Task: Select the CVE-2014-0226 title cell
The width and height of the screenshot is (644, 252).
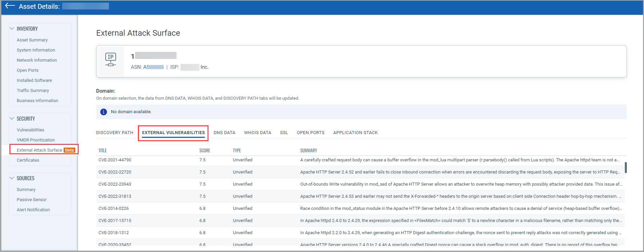Action: point(114,209)
